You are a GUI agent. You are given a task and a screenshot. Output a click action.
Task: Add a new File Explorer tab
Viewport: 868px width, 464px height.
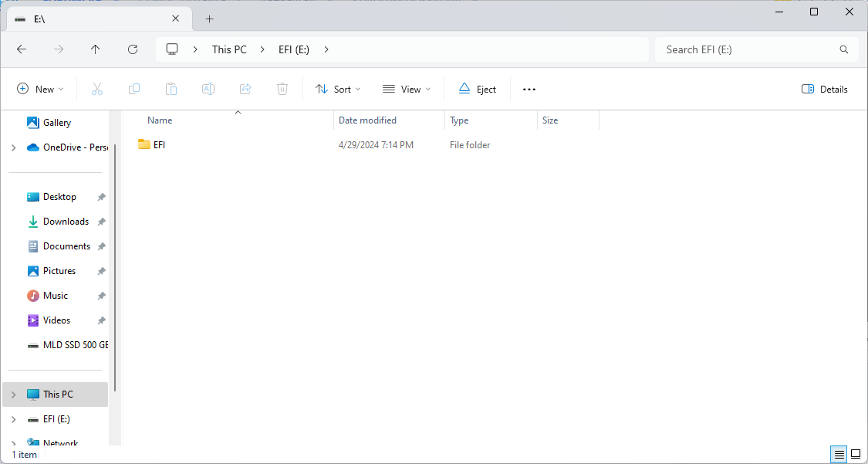point(209,19)
